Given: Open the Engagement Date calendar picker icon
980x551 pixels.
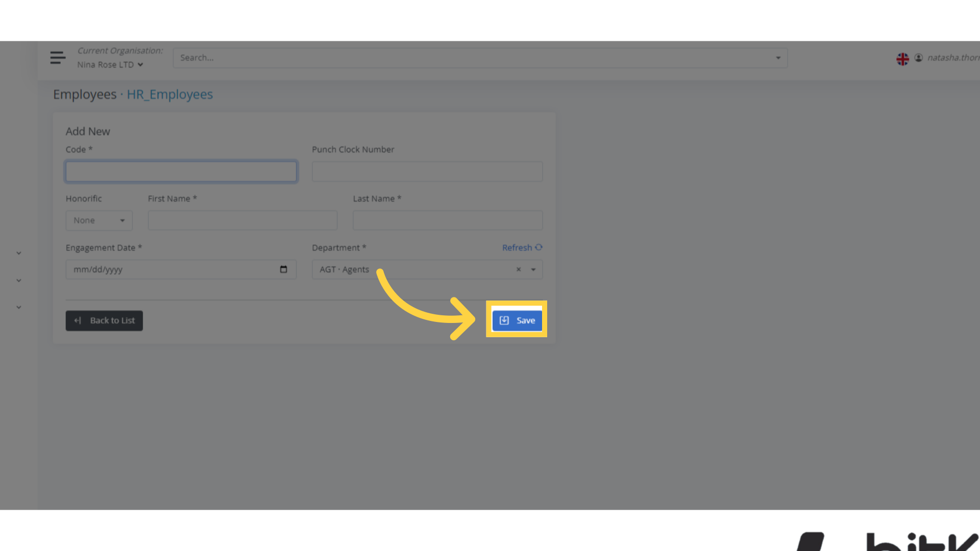Looking at the screenshot, I should (284, 269).
